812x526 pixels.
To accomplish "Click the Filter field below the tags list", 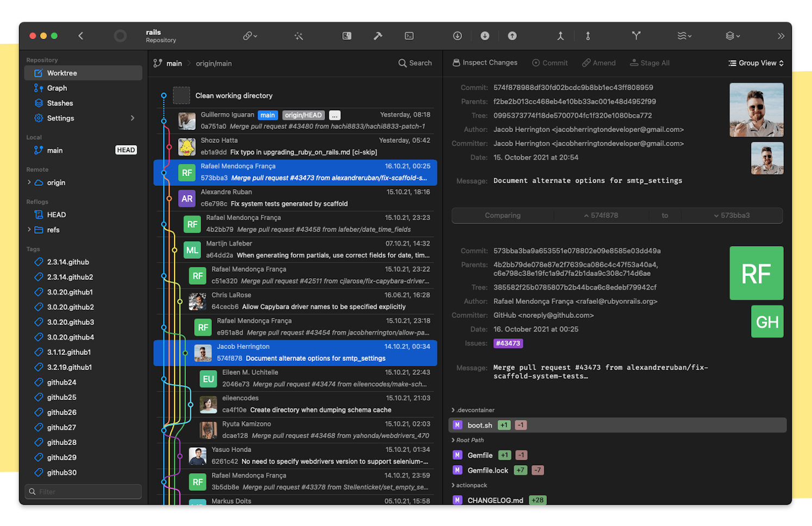I will tap(83, 491).
